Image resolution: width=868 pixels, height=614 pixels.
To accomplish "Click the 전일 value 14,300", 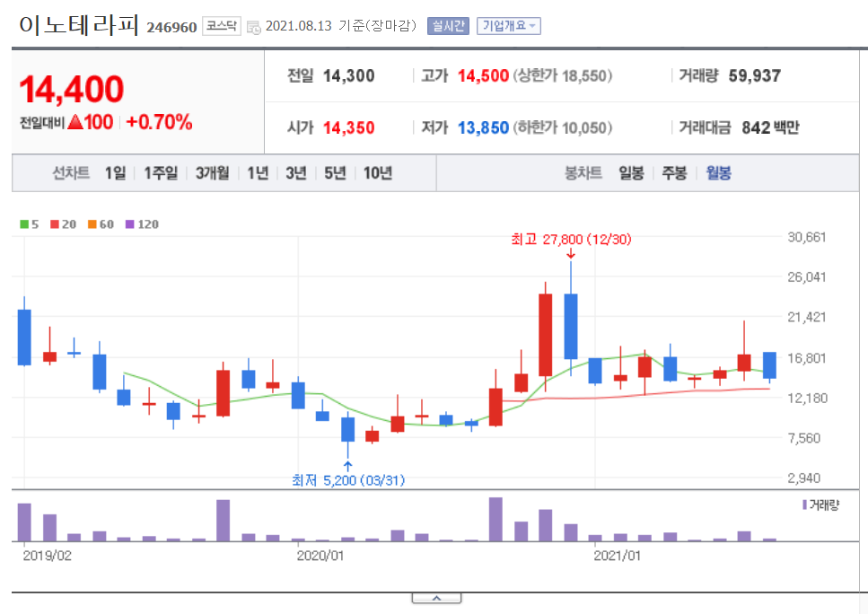I will pyautogui.click(x=349, y=75).
